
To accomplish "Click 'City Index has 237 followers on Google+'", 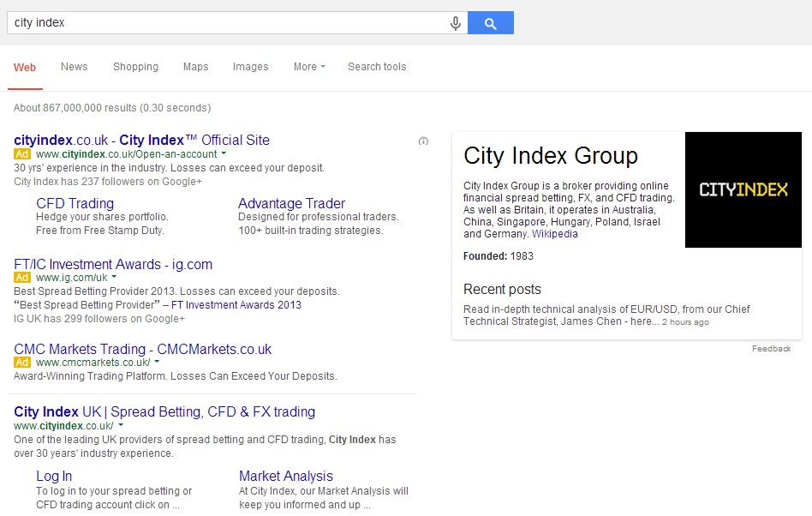I will click(108, 182).
